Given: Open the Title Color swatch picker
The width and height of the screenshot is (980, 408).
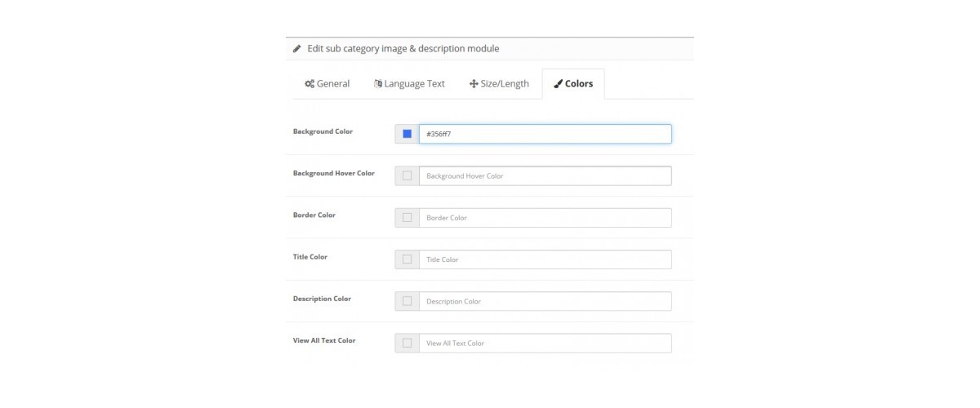Looking at the screenshot, I should tap(407, 259).
